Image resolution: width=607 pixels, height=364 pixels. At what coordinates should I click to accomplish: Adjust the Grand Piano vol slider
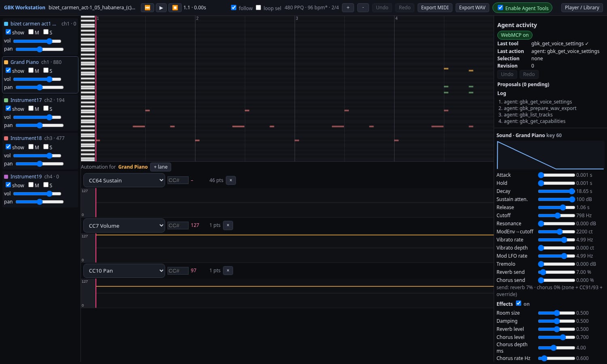pyautogui.click(x=37, y=79)
